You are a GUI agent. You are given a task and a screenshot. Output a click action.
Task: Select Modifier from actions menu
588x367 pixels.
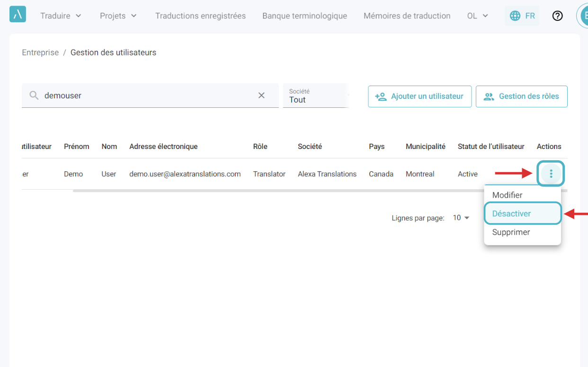pyautogui.click(x=522, y=195)
